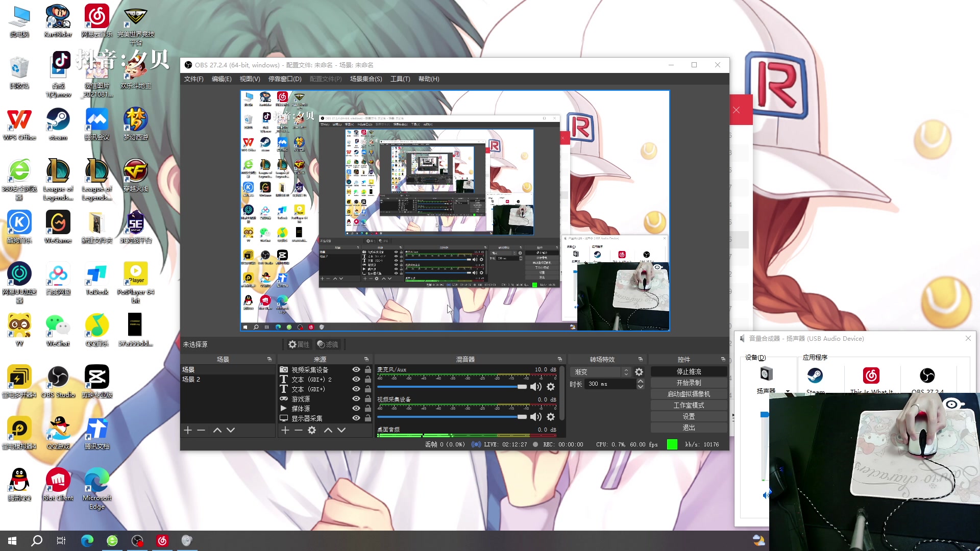Click OBS icon in the volume mixer window
This screenshot has width=980, height=551.
click(x=927, y=376)
